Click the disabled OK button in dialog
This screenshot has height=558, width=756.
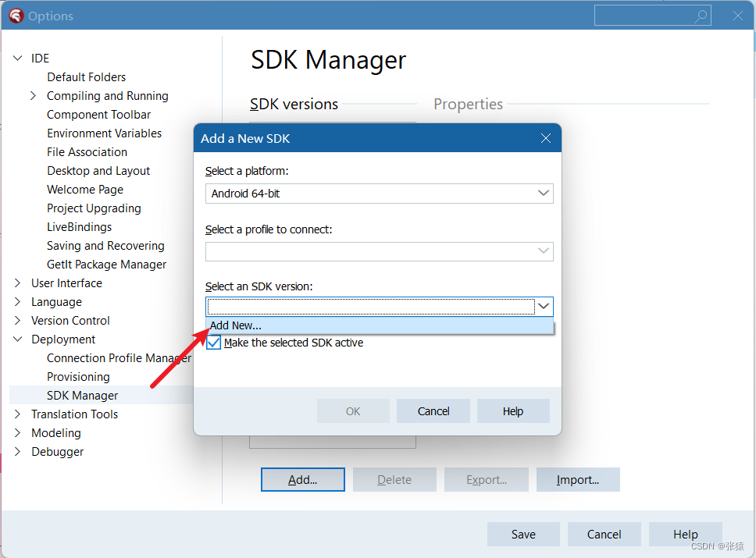click(353, 411)
